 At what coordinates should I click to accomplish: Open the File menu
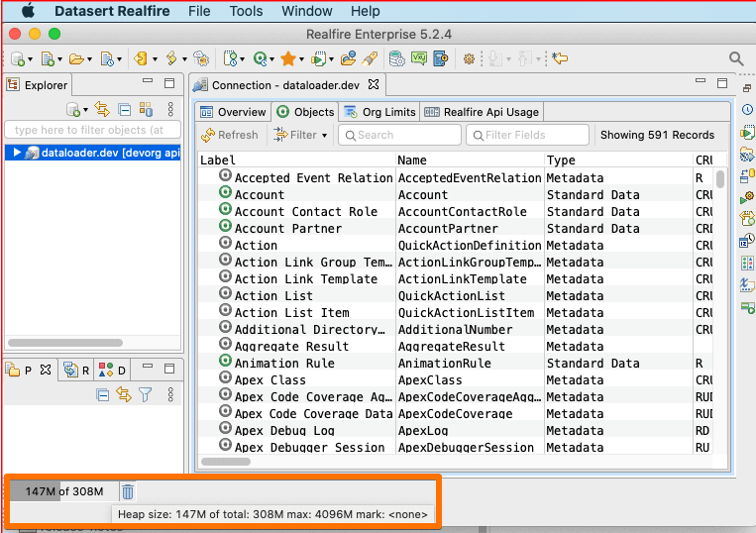click(199, 11)
